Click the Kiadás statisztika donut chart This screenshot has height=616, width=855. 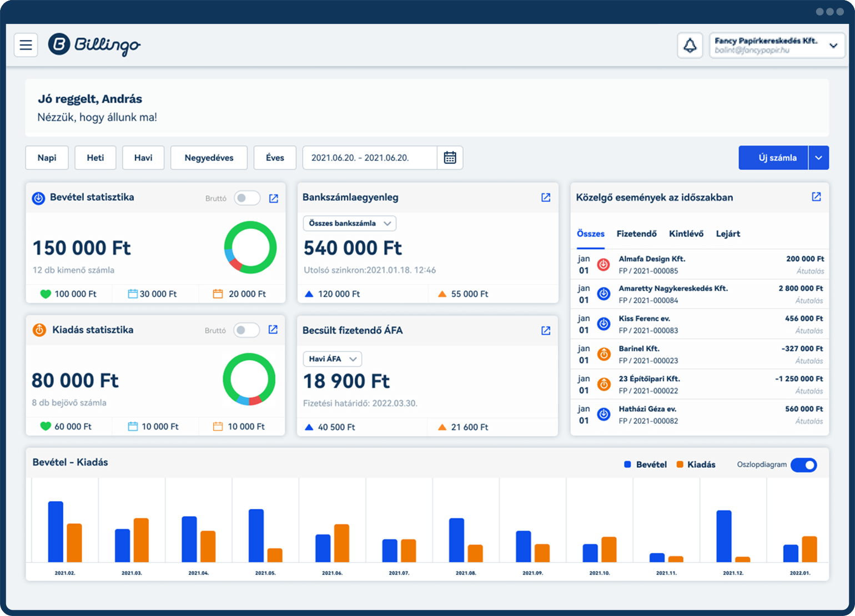[249, 380]
